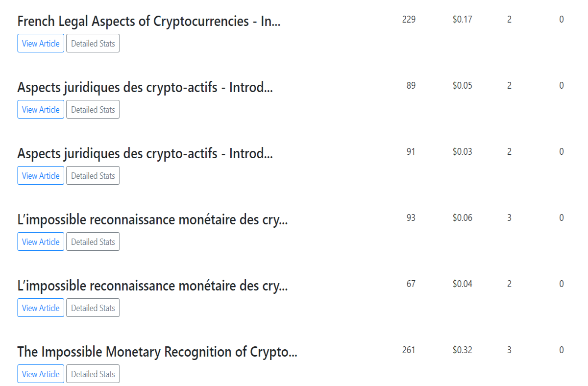Screen dimensions: 588x386
Task: View Article for L'impossible reconnaissance with 67 views
Action: (x=41, y=308)
